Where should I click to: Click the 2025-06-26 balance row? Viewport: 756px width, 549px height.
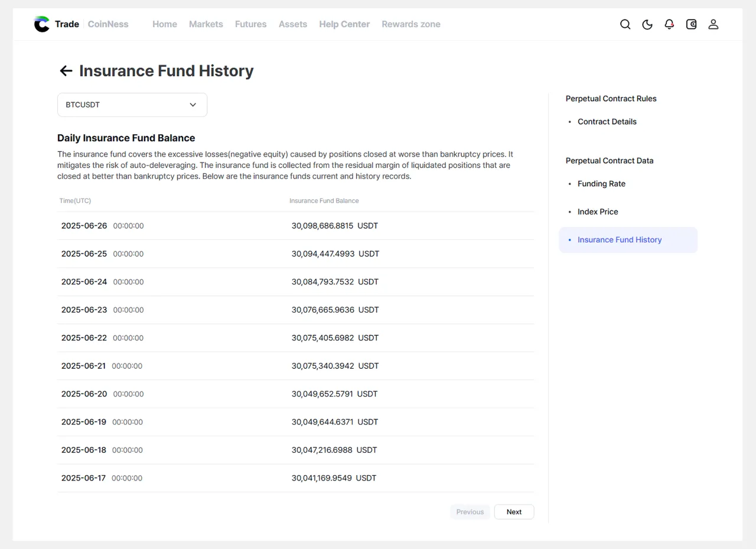(x=295, y=226)
